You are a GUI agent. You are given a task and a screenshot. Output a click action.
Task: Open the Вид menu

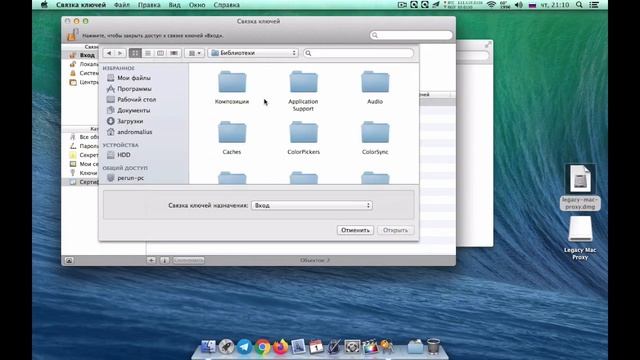tap(174, 5)
